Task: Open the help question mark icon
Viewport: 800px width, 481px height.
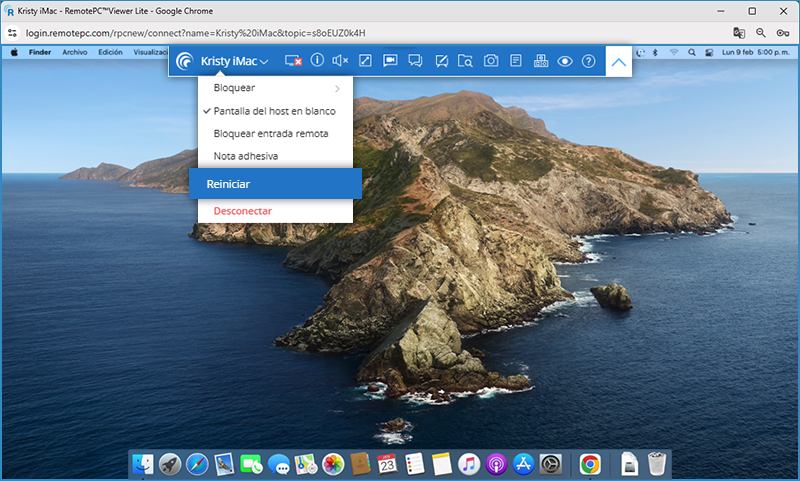Action: 588,61
